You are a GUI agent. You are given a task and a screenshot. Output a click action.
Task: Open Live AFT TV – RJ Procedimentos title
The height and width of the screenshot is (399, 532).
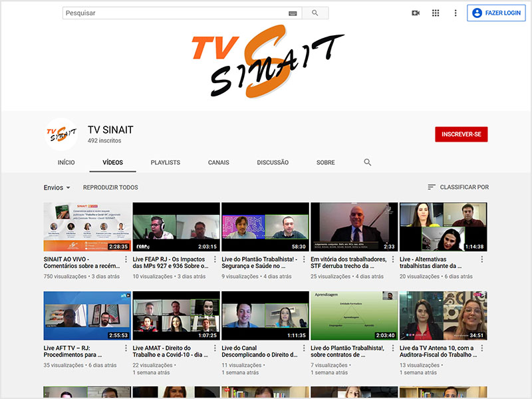click(x=72, y=351)
